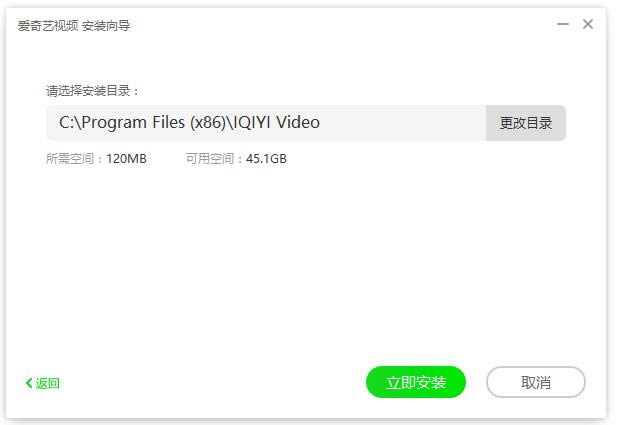Viewport: 619px width, 425px height.
Task: Click the 45.1GB available space value
Action: (x=266, y=159)
